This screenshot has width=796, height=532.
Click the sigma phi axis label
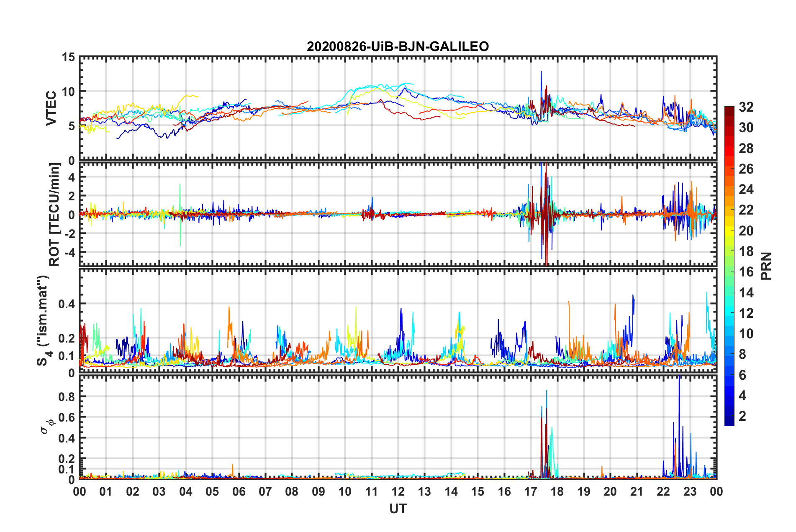coord(47,427)
